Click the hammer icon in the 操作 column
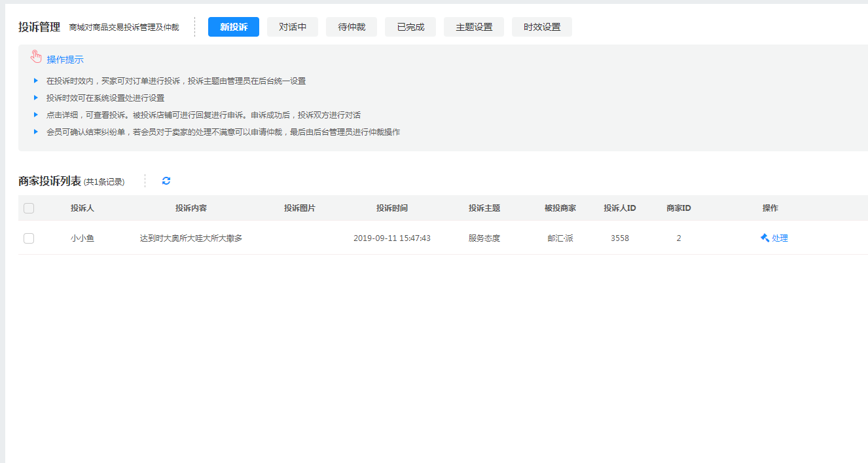This screenshot has width=868, height=463. (764, 238)
